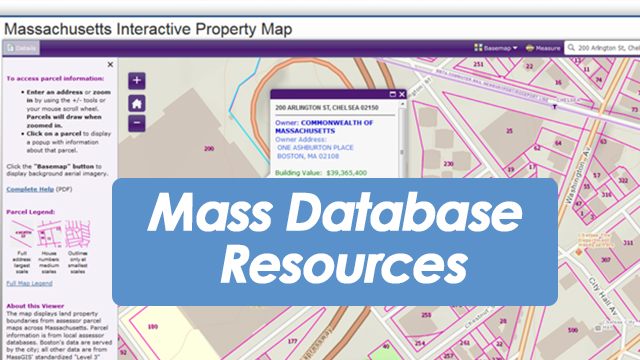Click the outlines only legend thumbnail

78,234
